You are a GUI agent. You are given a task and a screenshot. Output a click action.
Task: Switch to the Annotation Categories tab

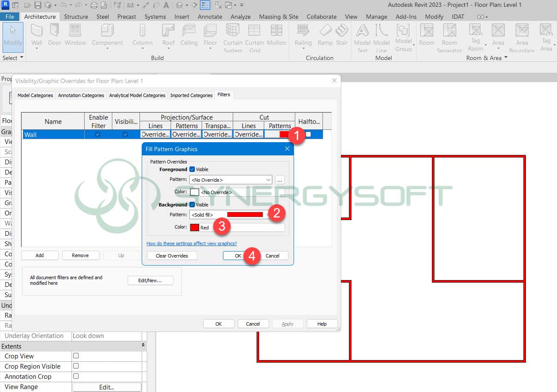(81, 95)
